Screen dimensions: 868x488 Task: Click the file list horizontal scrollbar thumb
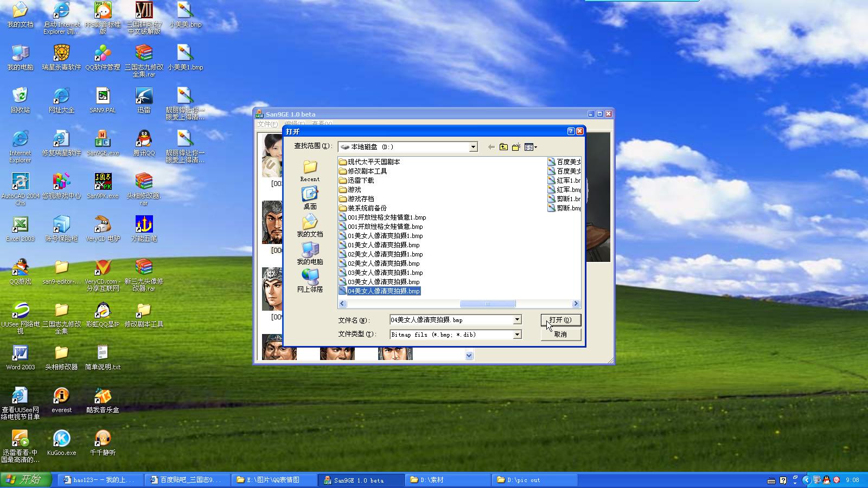(x=487, y=304)
